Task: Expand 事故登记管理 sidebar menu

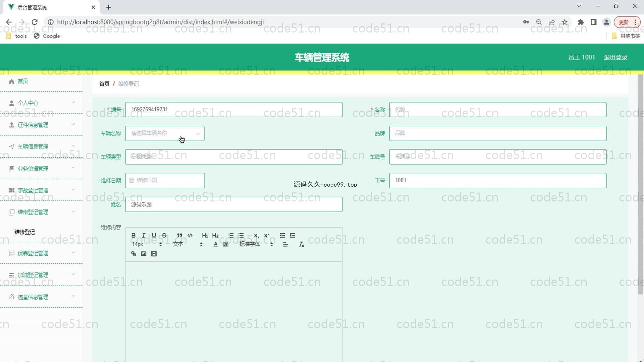Action: [41, 190]
